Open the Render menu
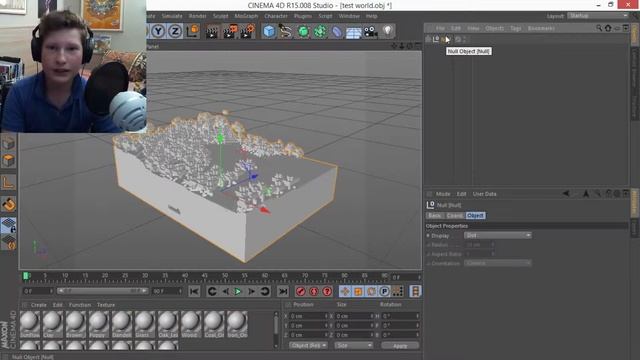Viewport: 640px width, 360px height. point(197,16)
